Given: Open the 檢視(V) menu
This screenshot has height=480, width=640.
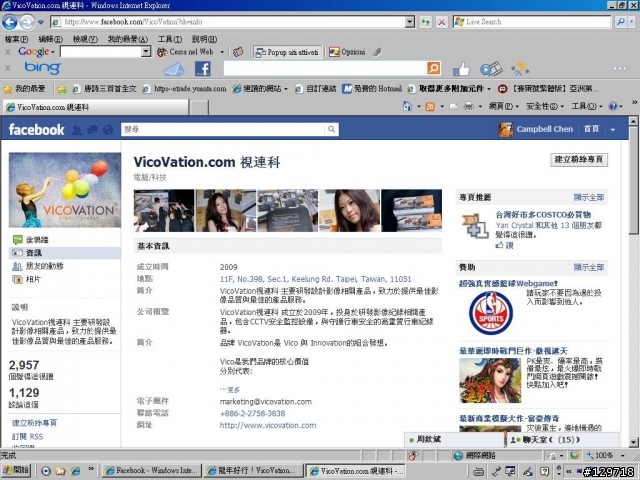Looking at the screenshot, I should (x=85, y=40).
